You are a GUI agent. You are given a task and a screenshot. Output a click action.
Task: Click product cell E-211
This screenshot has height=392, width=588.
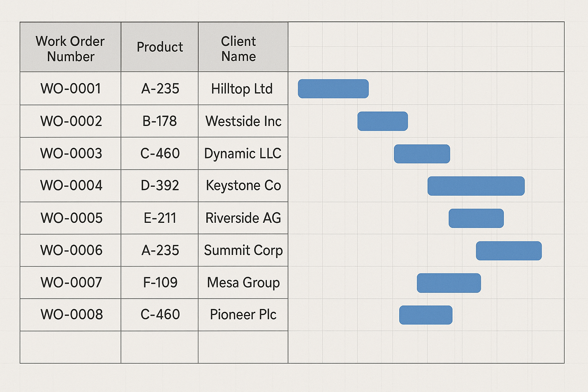[x=160, y=218]
